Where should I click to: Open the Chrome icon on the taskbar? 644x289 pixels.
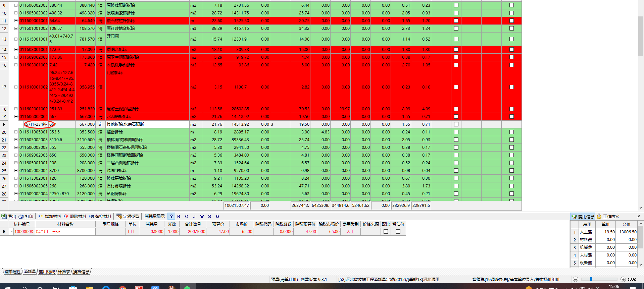coord(122,287)
